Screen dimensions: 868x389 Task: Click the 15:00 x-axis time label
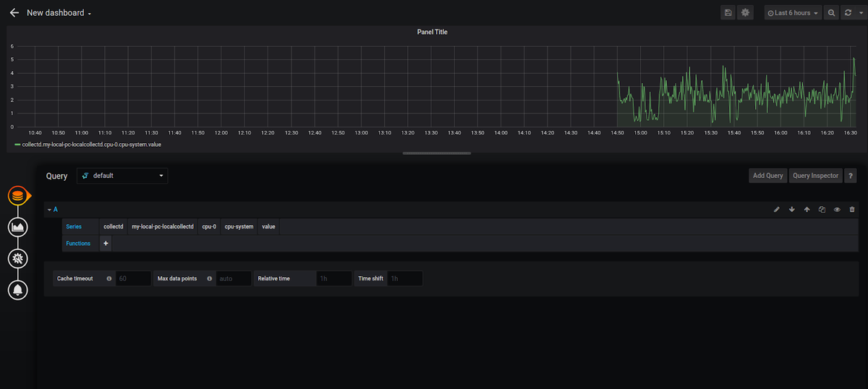[641, 133]
